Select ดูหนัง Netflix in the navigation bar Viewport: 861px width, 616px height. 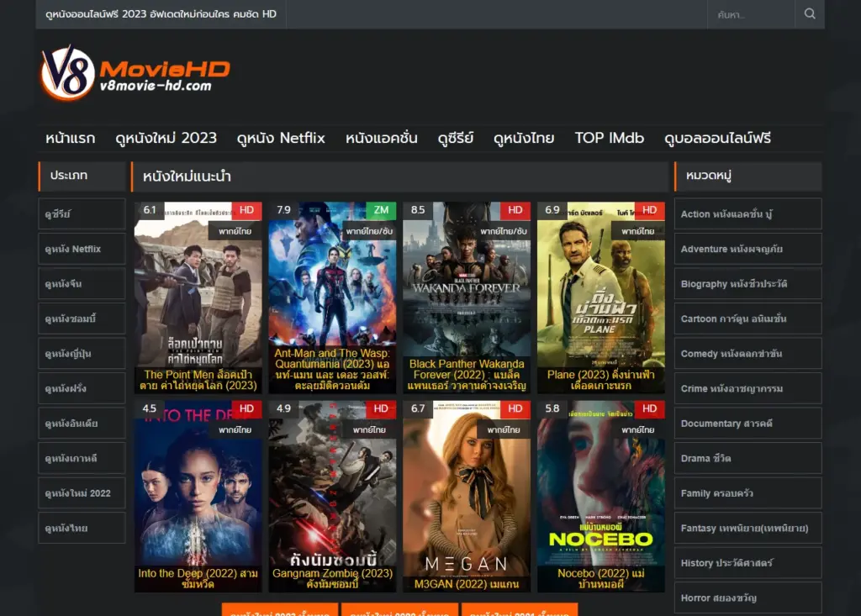pyautogui.click(x=281, y=138)
